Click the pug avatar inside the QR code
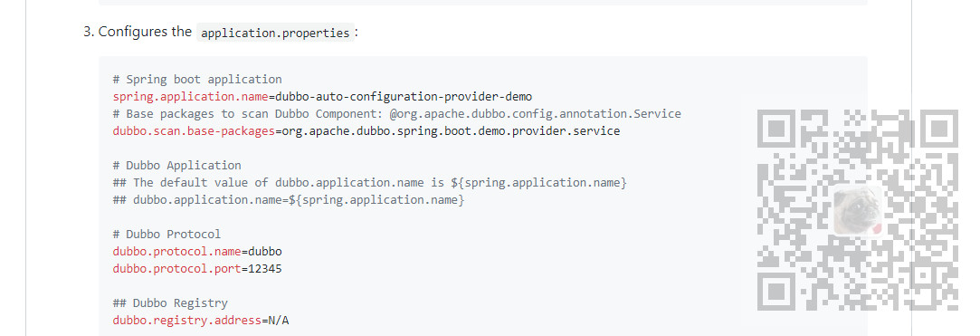The height and width of the screenshot is (336, 980). click(x=858, y=209)
